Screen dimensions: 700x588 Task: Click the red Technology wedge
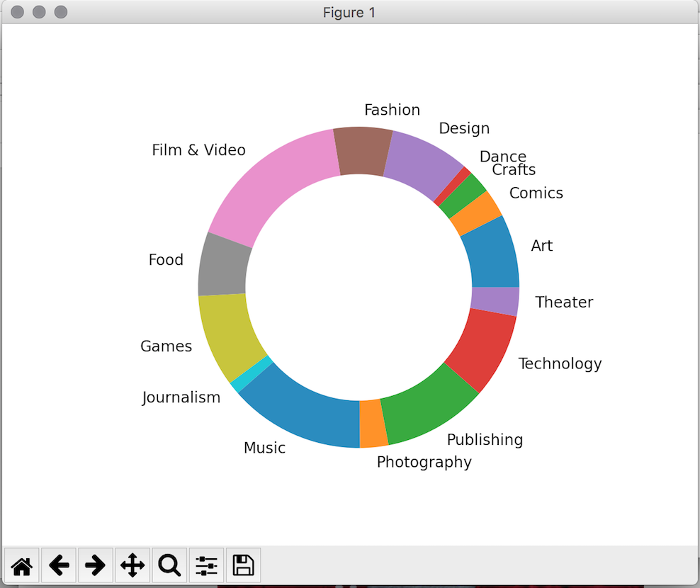[x=485, y=349]
